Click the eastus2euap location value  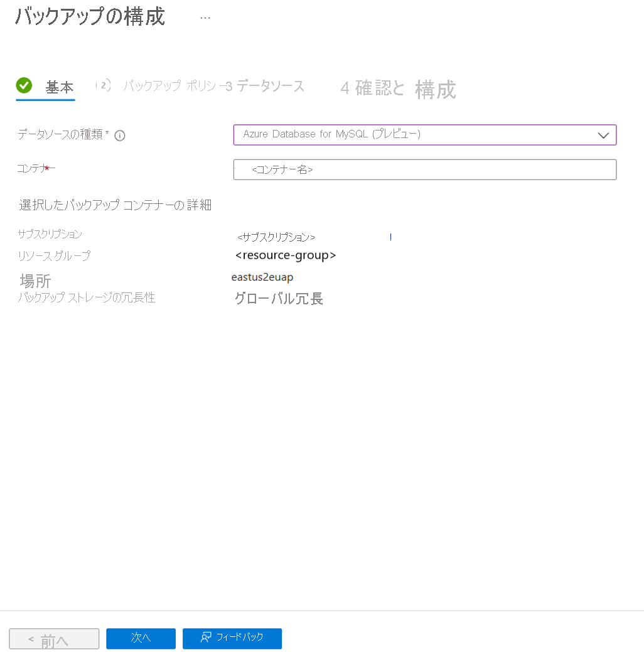tap(262, 277)
